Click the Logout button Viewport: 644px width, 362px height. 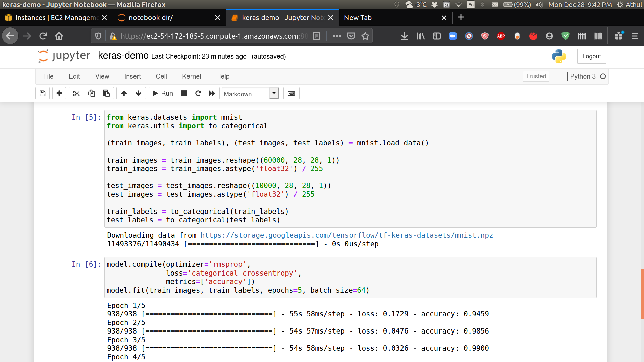point(592,56)
